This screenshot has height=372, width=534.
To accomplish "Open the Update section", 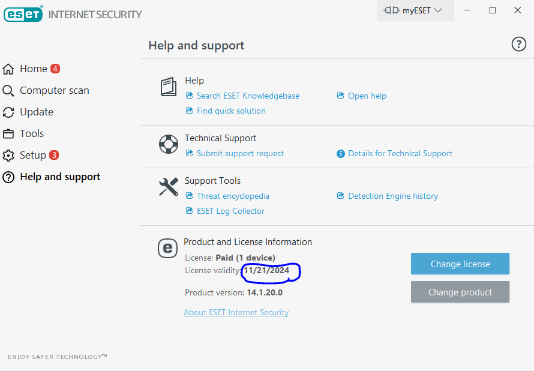I will [x=36, y=112].
